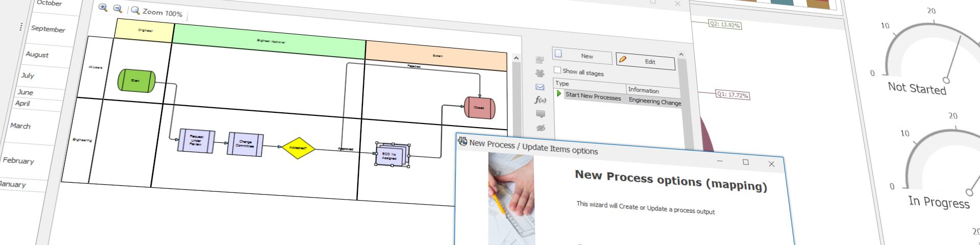
Task: Maximize the New Process options dialog
Action: [746, 162]
